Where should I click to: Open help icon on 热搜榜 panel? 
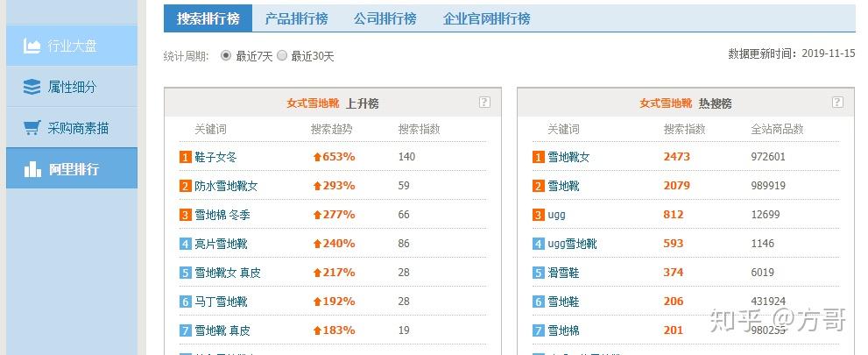[x=837, y=102]
